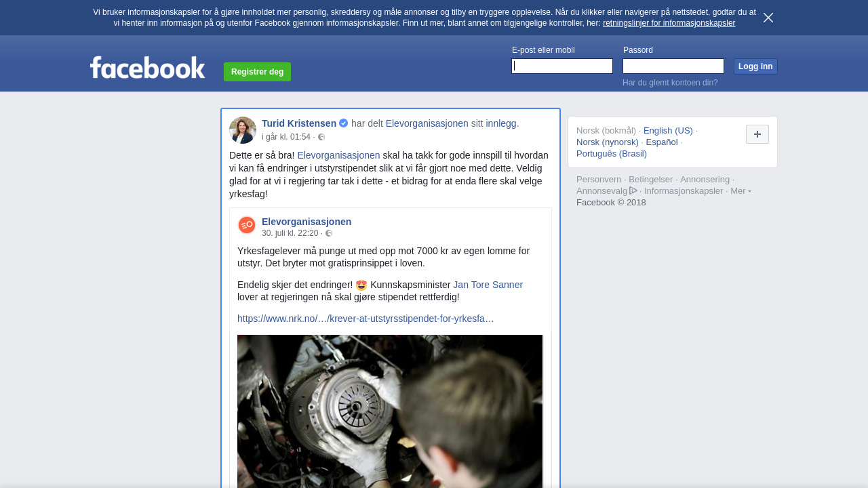Click the Facebook logo

pyautogui.click(x=147, y=68)
